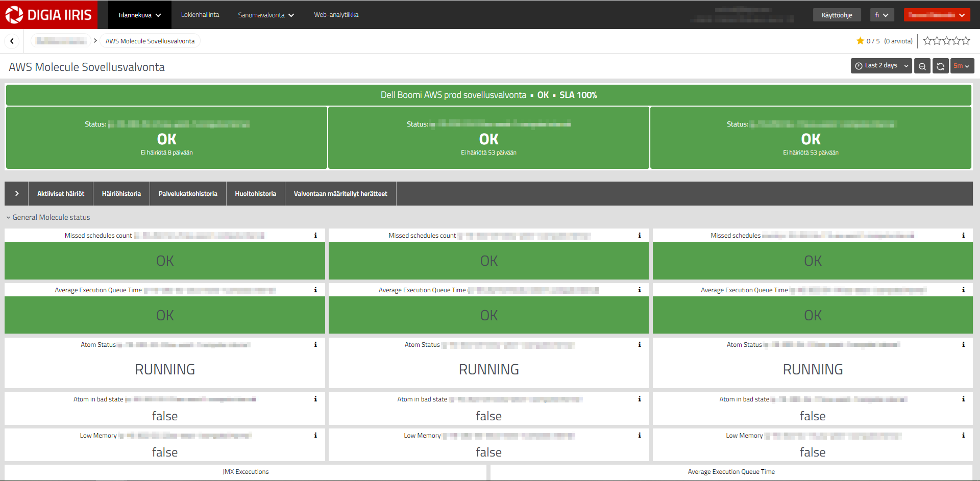Click AWS Molecule Sovellusvalvonta breadcrumb
Screen dimensions: 980x481
(150, 41)
